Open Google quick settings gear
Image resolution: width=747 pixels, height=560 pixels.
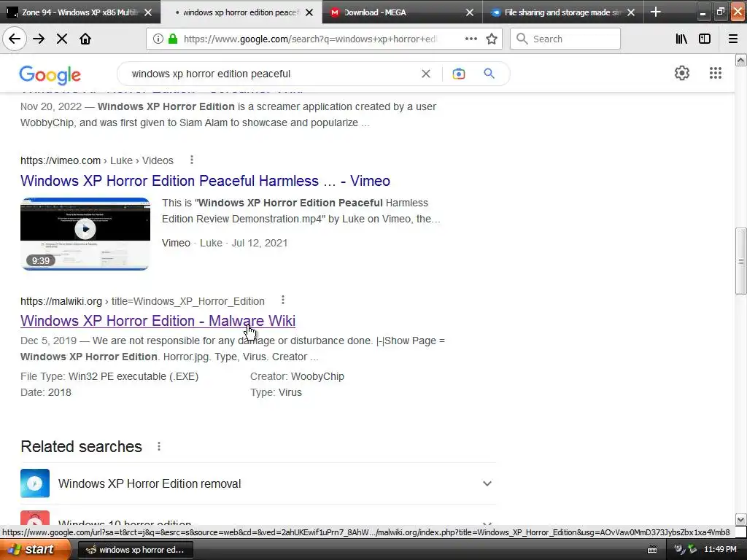pyautogui.click(x=682, y=73)
